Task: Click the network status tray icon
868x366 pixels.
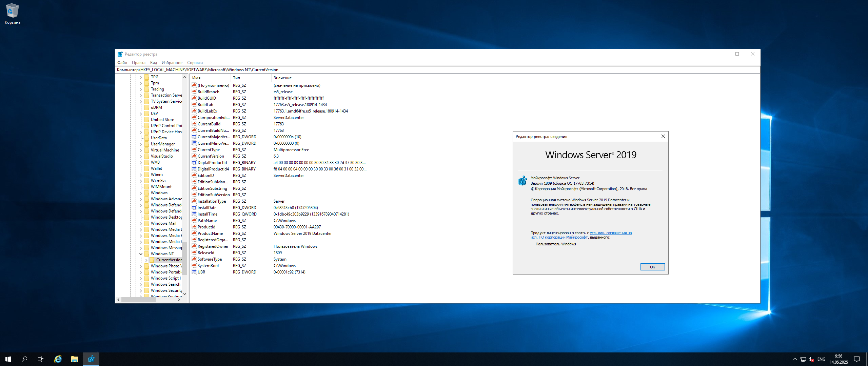Action: pos(803,359)
